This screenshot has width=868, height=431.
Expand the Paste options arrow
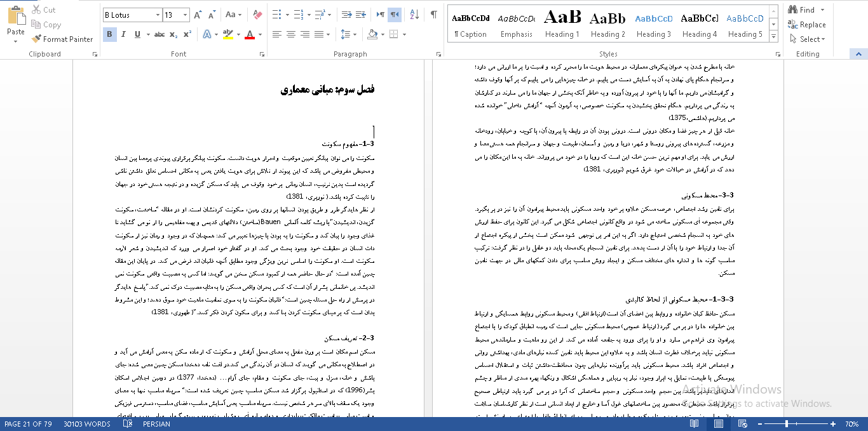pos(16,40)
